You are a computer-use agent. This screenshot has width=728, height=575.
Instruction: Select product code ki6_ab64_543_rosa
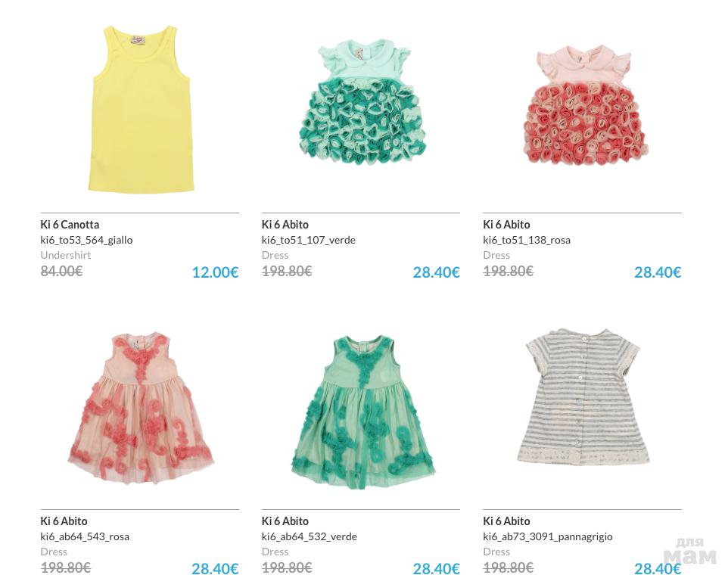tap(85, 536)
